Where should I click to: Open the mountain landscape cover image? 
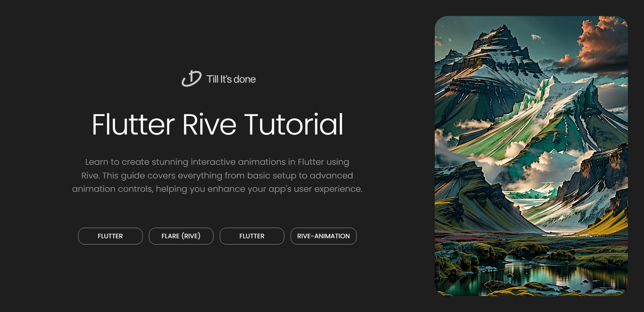click(531, 156)
